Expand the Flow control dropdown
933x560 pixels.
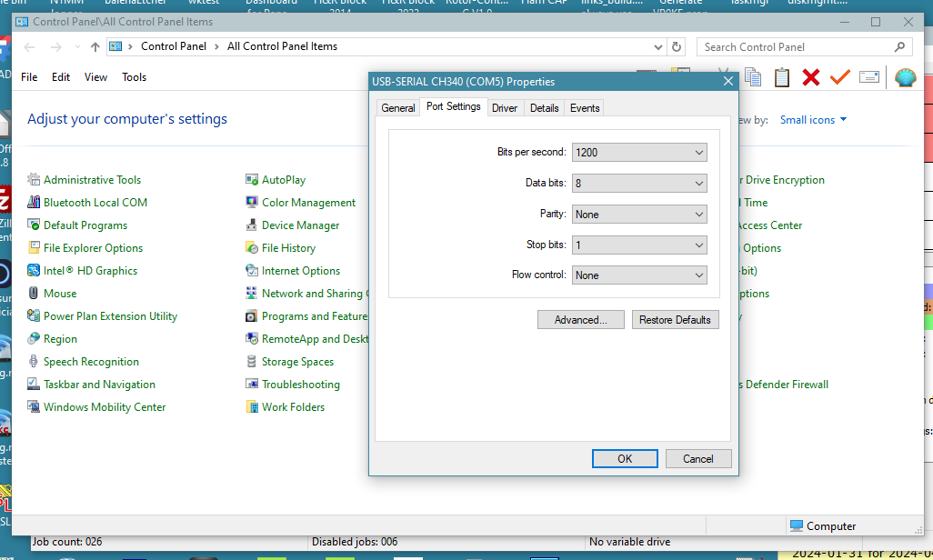pos(699,275)
